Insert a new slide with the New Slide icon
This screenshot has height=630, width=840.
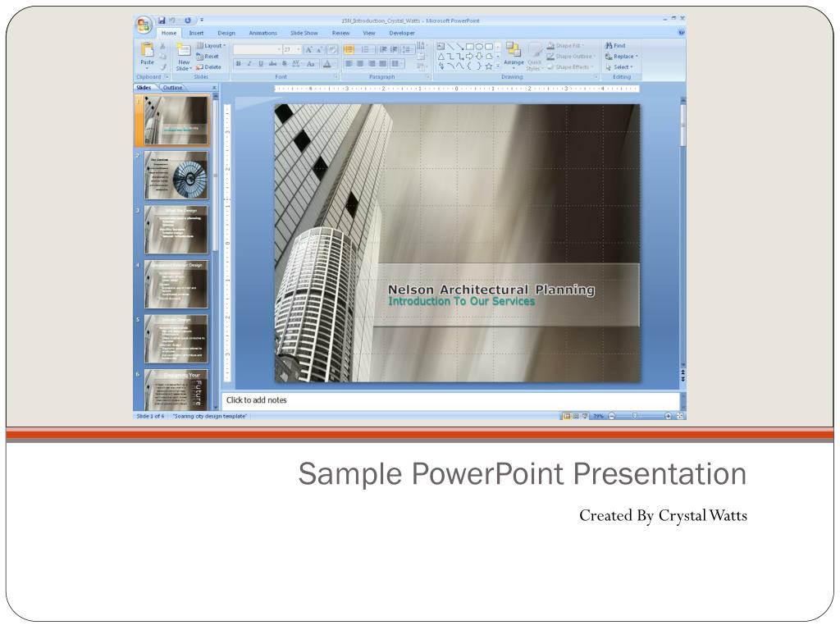(184, 50)
